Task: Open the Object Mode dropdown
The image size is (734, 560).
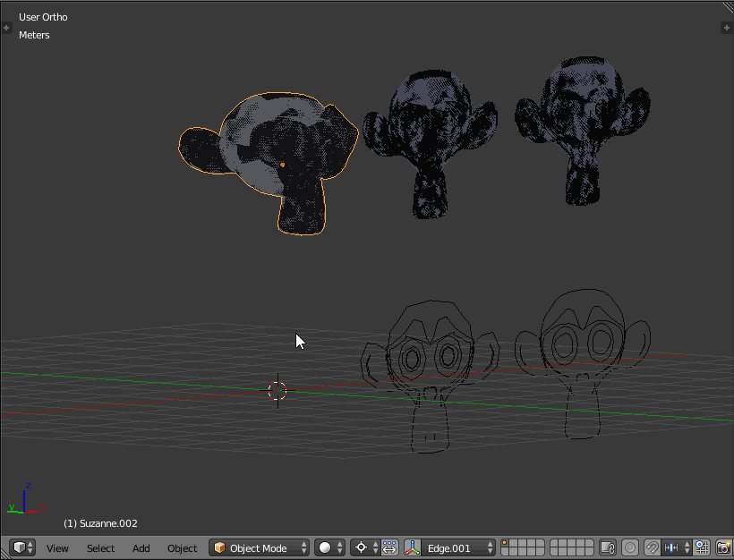Action: coord(259,547)
